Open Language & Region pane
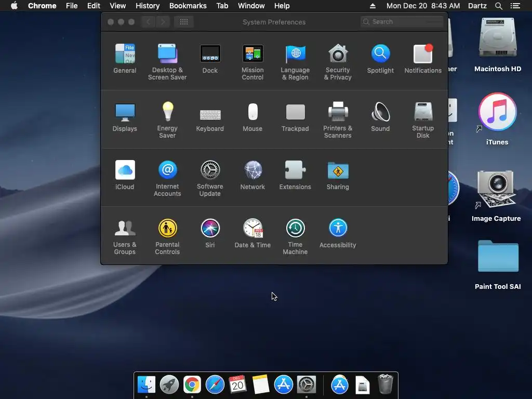 point(295,62)
